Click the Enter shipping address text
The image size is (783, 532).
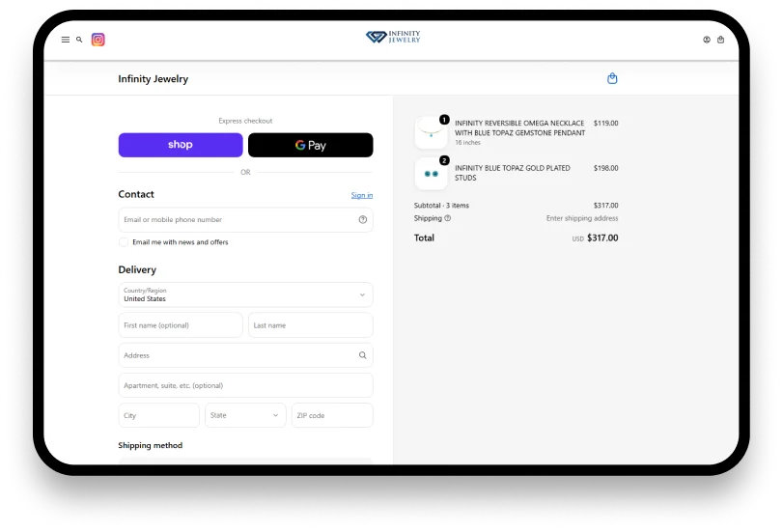582,218
